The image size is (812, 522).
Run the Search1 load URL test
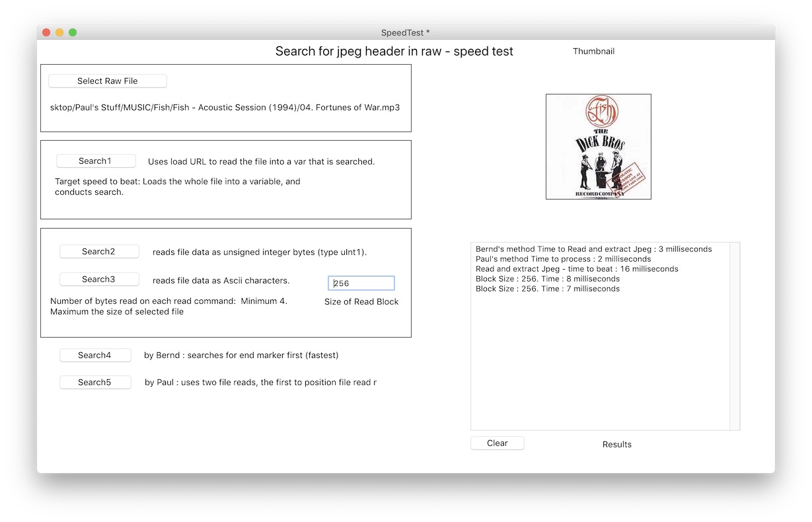click(x=96, y=161)
